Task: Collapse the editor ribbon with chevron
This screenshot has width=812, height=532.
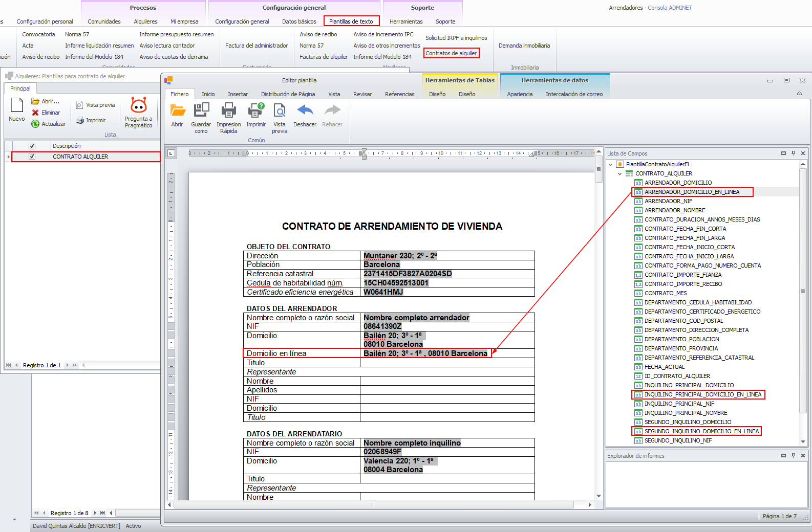Action: 800,94
